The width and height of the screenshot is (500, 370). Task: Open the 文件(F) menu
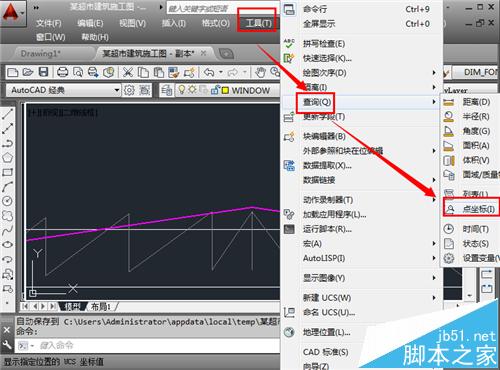(x=49, y=23)
